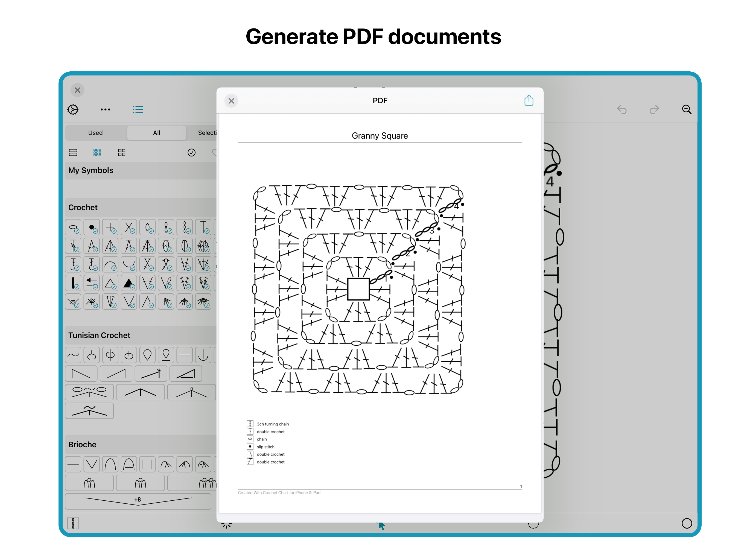Click the list view icon
The image size is (747, 560).
coord(138,109)
